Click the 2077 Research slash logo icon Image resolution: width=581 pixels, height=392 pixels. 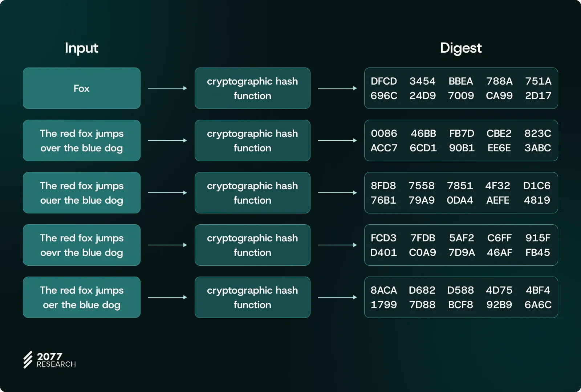28,360
